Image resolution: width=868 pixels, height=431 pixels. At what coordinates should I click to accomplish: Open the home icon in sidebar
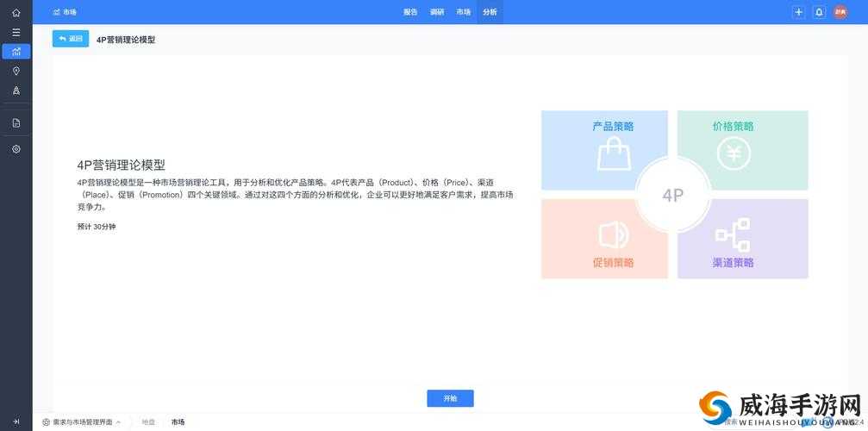16,12
